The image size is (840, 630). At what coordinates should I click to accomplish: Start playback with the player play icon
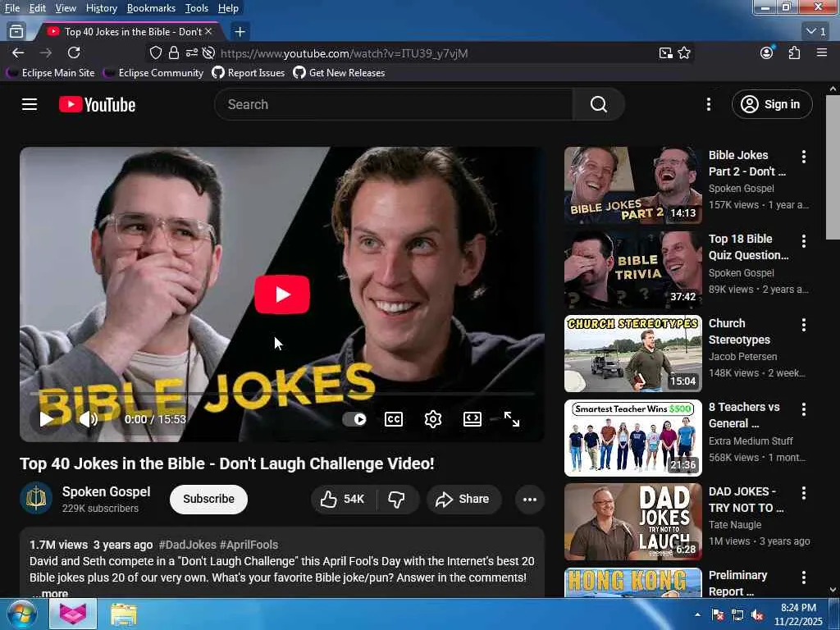coord(46,419)
